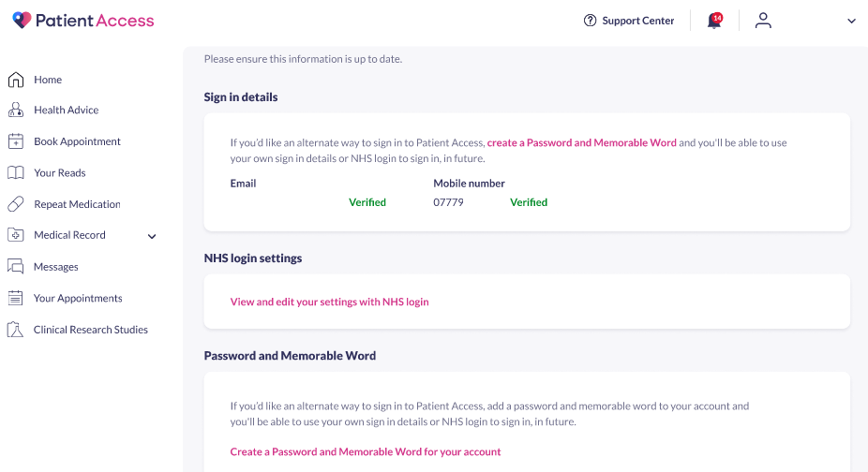Open the Support Center
This screenshot has width=868, height=472.
point(629,21)
